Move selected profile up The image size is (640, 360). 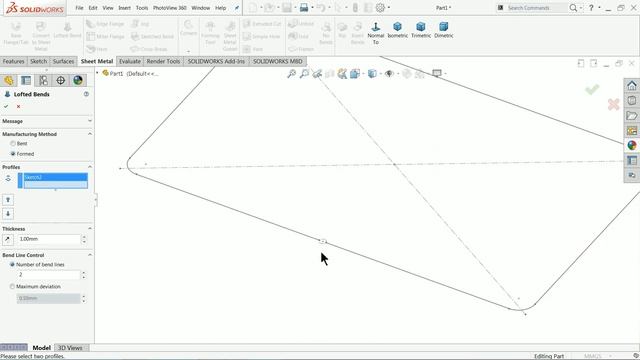[x=8, y=200]
